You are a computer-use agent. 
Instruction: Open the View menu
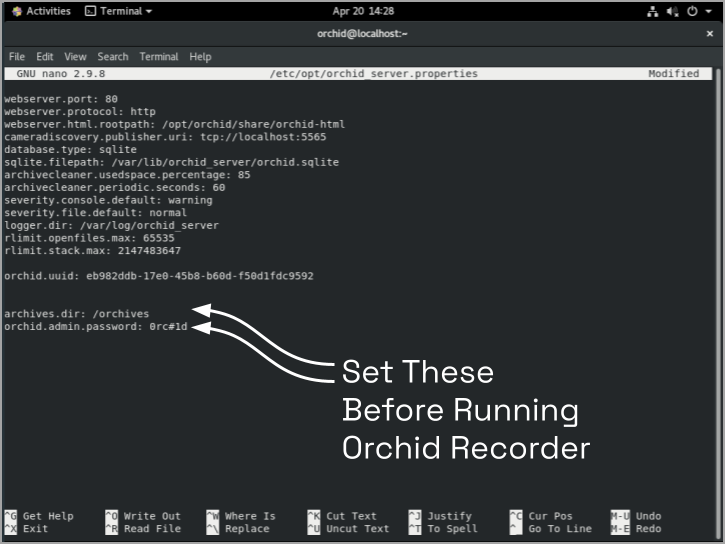pyautogui.click(x=75, y=56)
